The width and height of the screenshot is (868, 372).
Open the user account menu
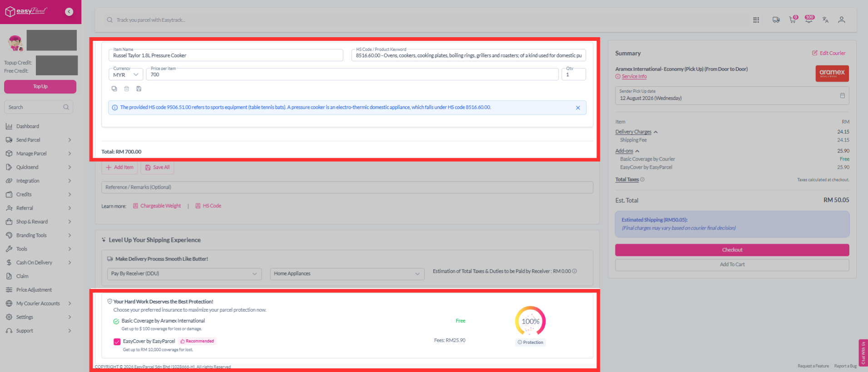tap(842, 20)
